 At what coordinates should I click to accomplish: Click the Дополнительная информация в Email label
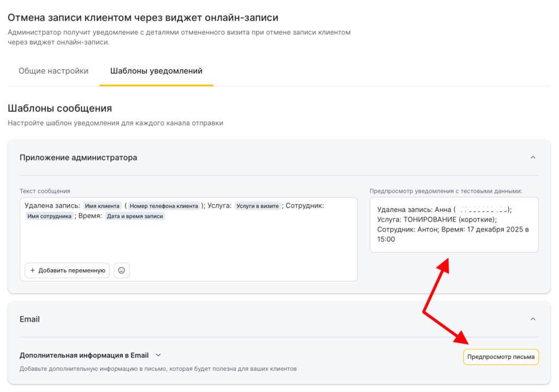click(85, 355)
